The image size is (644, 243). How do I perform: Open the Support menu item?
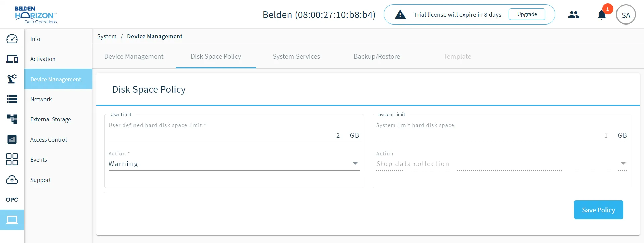[58, 180]
